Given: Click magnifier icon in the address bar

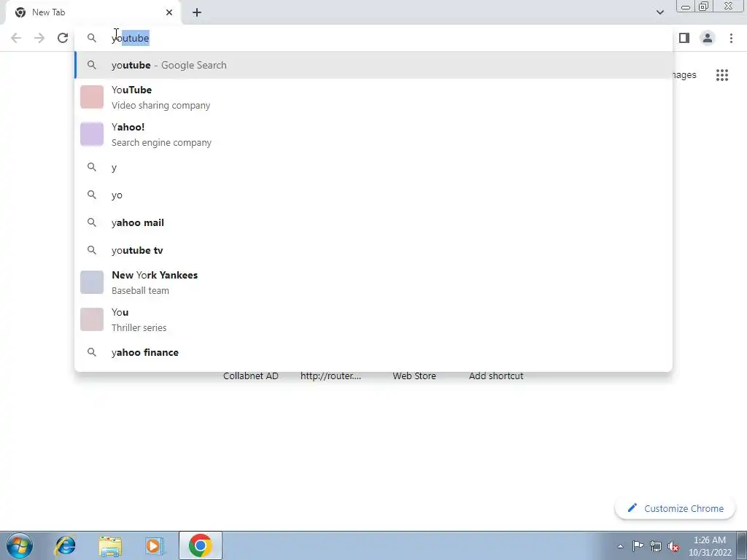Looking at the screenshot, I should pos(92,38).
